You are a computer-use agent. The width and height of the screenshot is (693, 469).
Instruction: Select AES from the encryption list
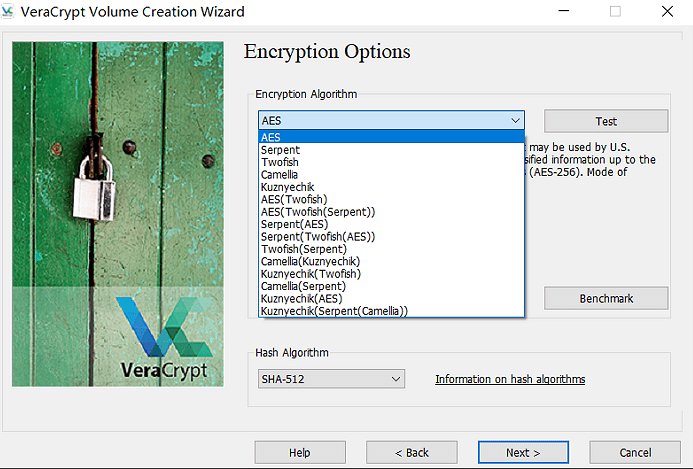coord(391,137)
